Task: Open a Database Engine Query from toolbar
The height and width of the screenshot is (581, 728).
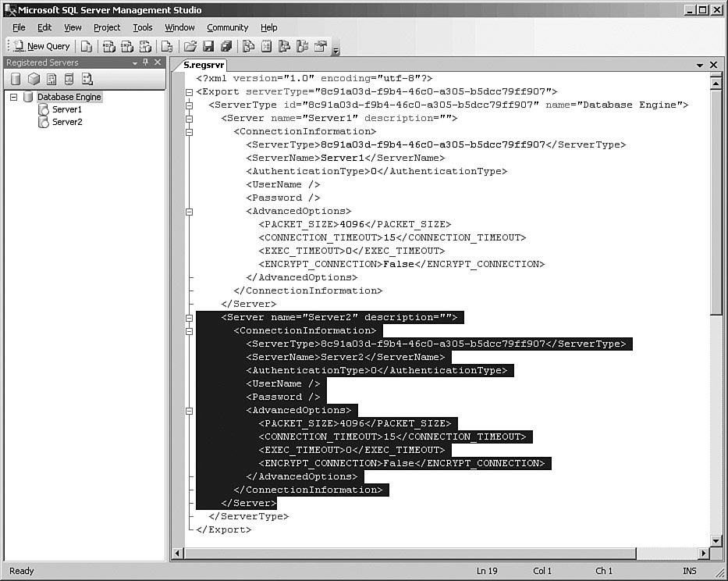Action: tap(87, 46)
